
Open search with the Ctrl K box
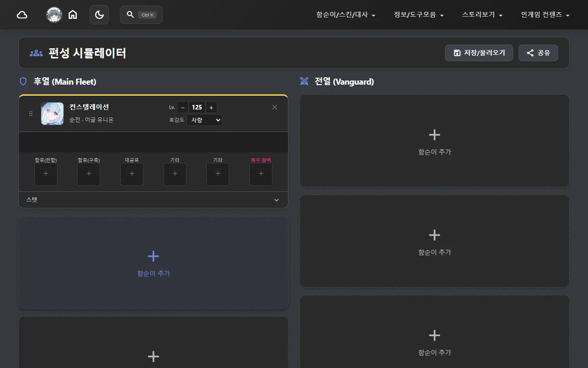(141, 15)
